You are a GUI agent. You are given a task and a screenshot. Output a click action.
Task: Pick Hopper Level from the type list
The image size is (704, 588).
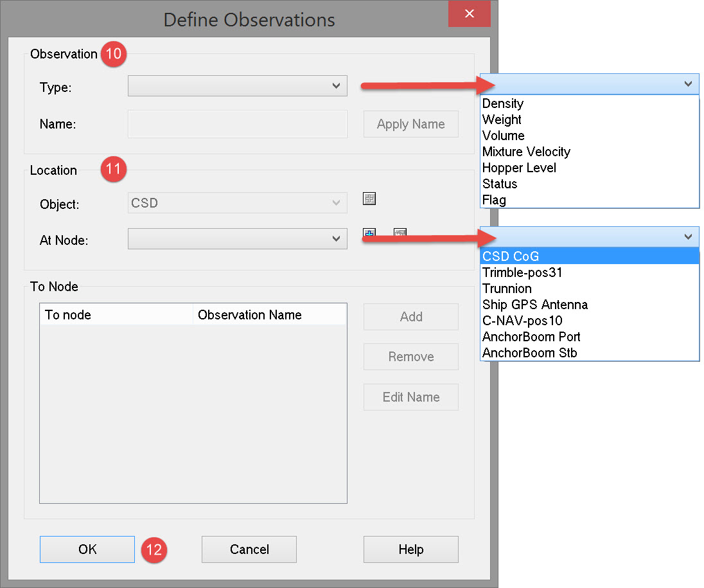590,168
